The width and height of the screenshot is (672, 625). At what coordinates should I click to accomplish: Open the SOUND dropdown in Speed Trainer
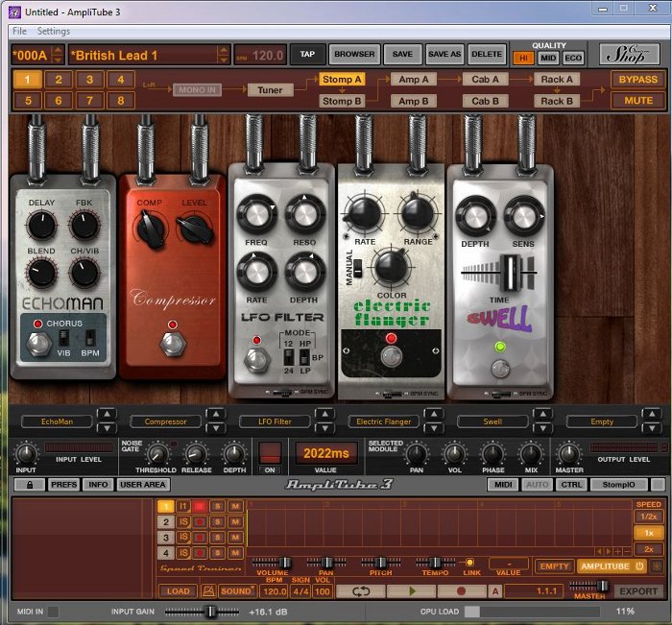(237, 591)
